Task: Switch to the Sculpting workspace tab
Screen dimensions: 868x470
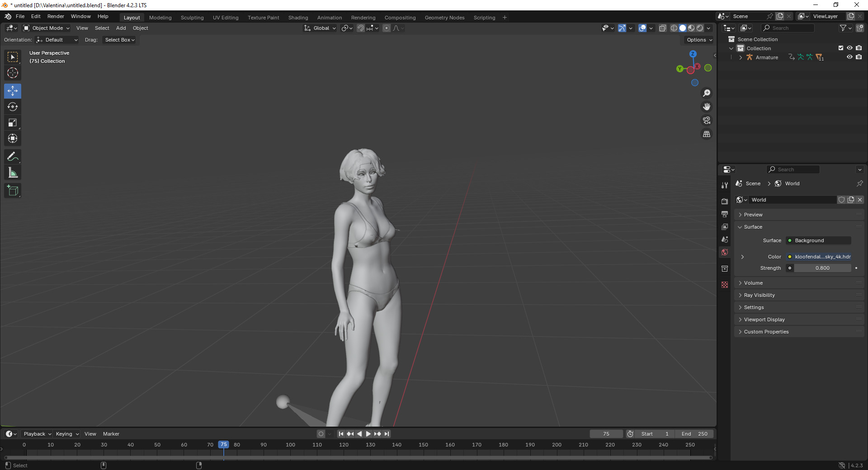Action: 192,18
